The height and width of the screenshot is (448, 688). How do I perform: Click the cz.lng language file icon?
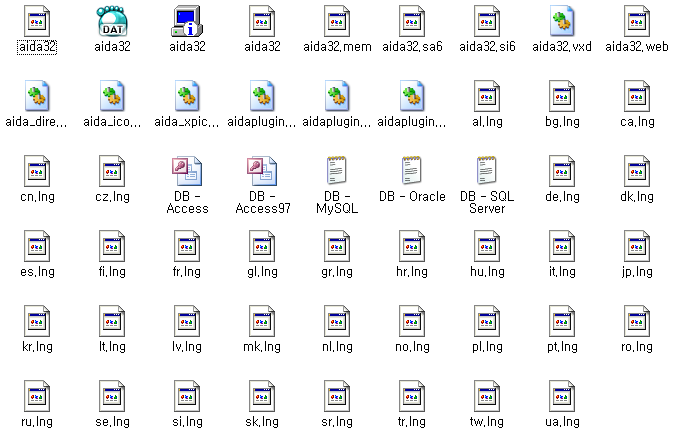click(112, 171)
